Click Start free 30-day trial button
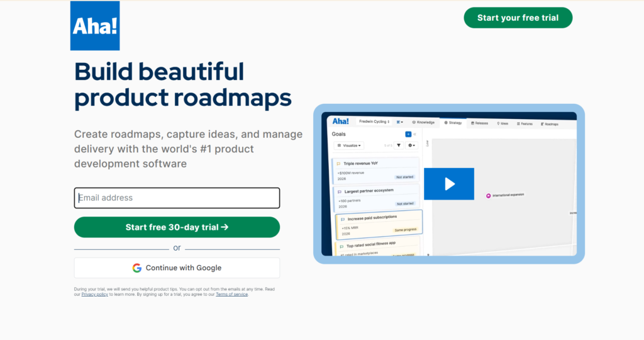644x340 pixels. (177, 227)
